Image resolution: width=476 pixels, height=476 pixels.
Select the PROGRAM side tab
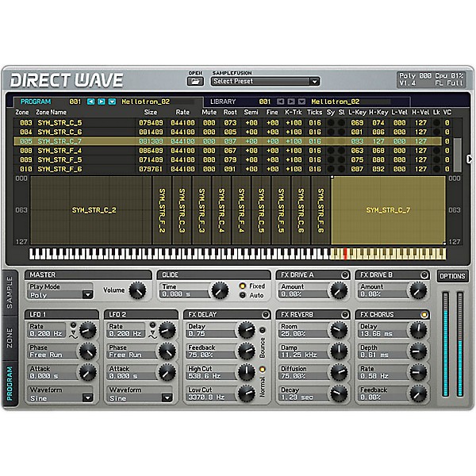click(10, 383)
